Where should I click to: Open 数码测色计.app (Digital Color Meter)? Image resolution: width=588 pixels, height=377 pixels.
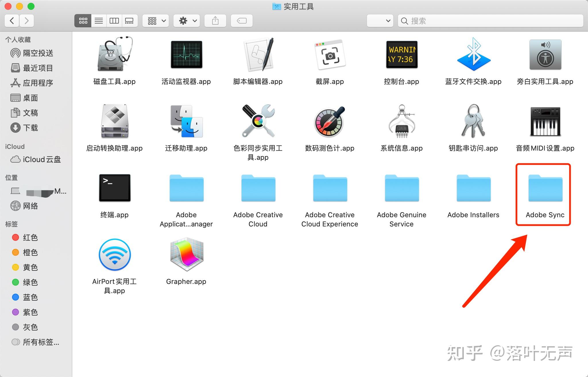click(x=330, y=121)
